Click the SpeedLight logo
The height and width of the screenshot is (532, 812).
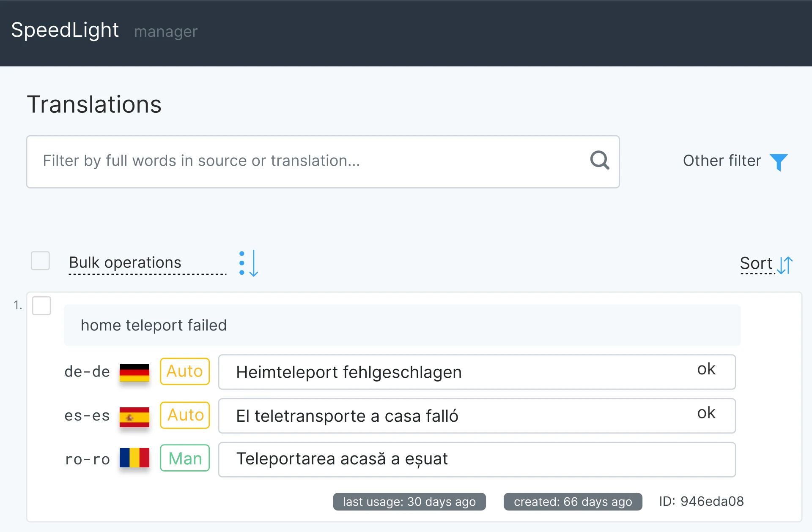pyautogui.click(x=65, y=30)
